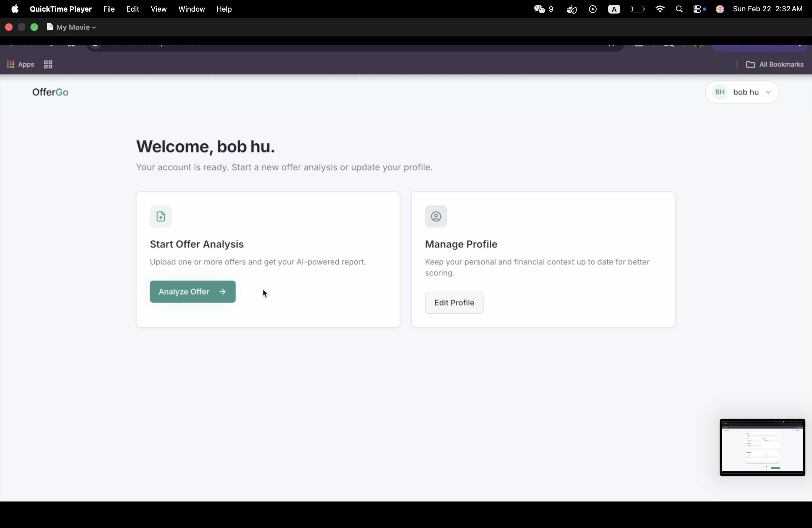Click the document upload icon on Start Offer Analysis card

161,217
